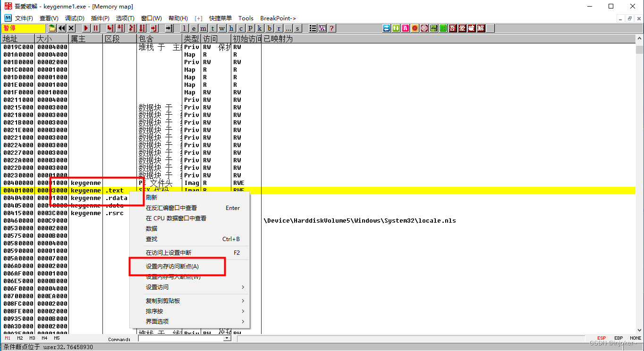Open the 插件(P) menu
This screenshot has width=644, height=351.
100,18
